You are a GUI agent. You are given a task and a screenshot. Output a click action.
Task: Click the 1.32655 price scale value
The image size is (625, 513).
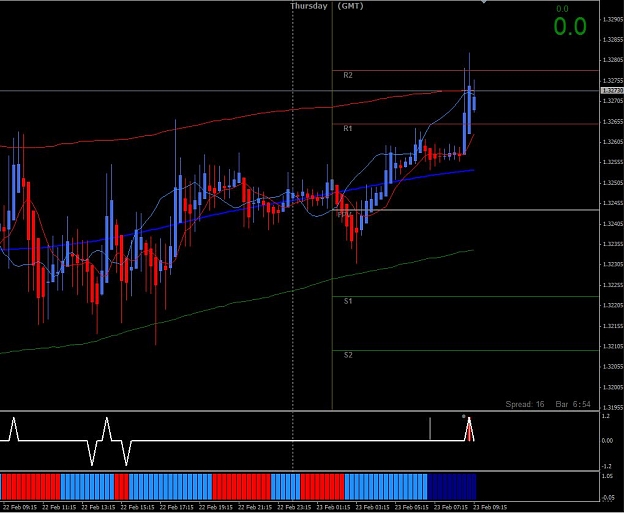(613, 122)
